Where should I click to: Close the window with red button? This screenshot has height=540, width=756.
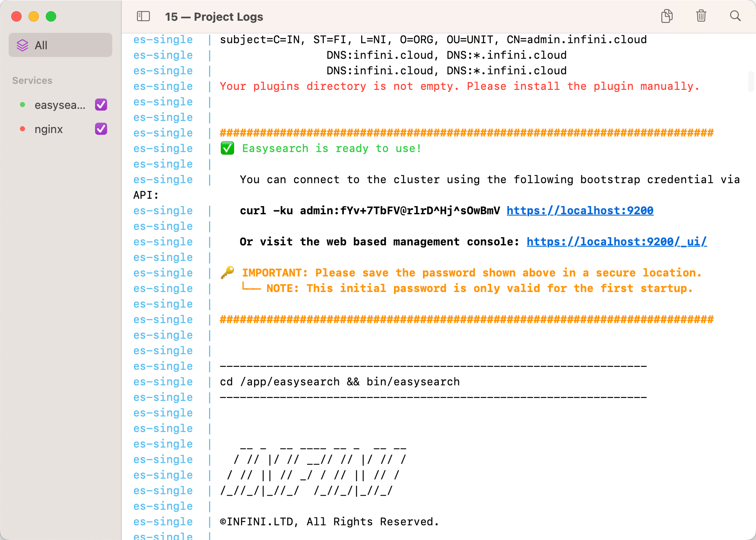pos(16,16)
